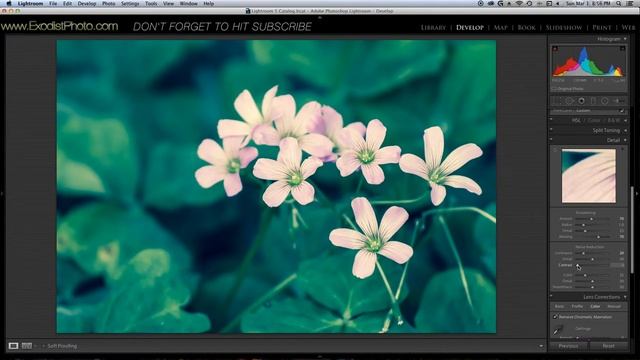The height and width of the screenshot is (360, 640).
Task: Enable the Original Photo checkbox
Action: (x=554, y=89)
